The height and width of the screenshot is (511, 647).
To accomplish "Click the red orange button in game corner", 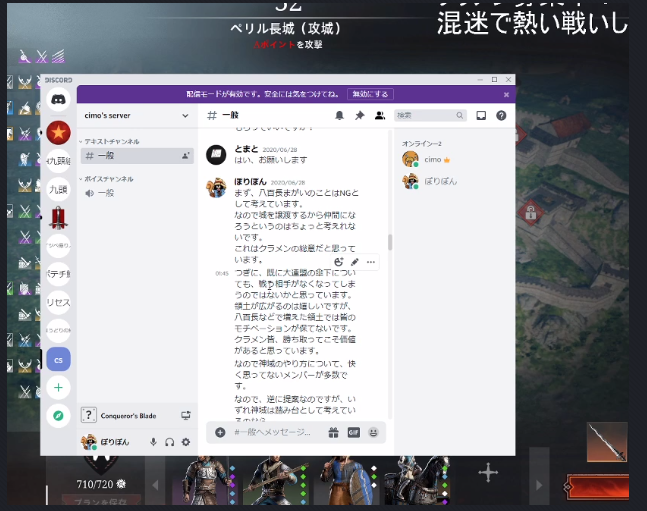I will tap(596, 487).
